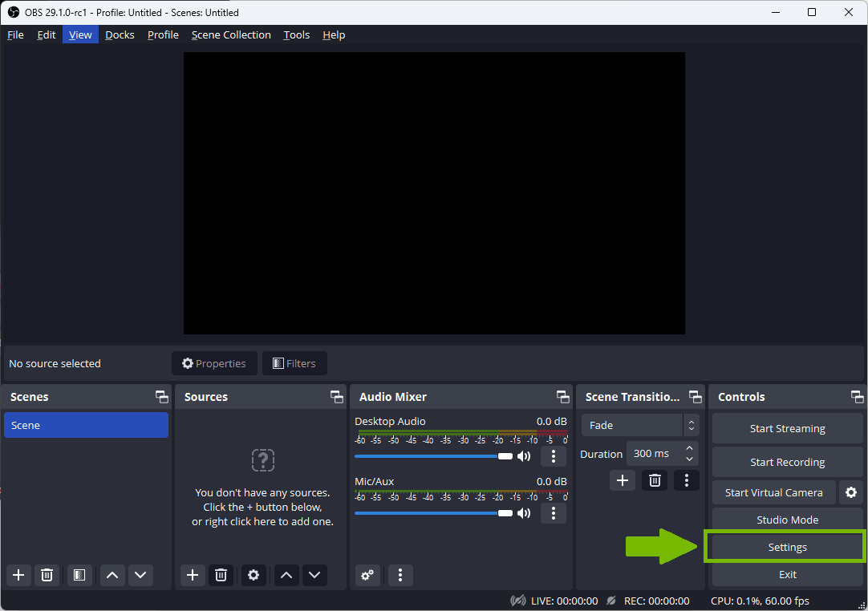The height and width of the screenshot is (611, 868).
Task: Open the Tools menu
Action: [297, 34]
